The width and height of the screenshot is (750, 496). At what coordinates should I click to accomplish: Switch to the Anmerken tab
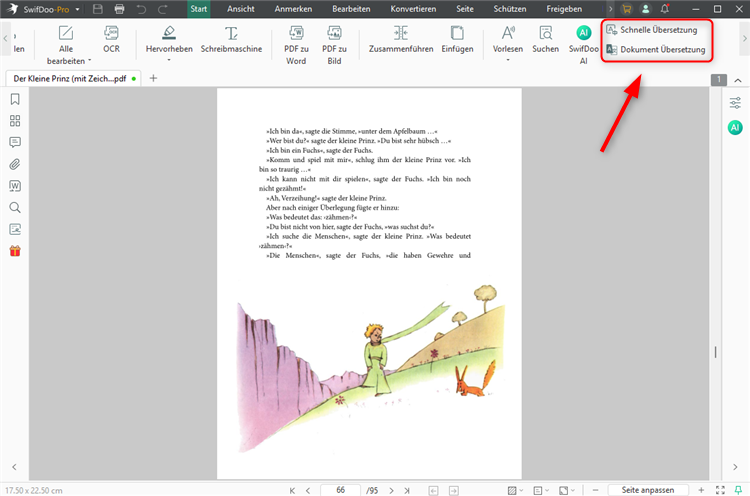293,9
